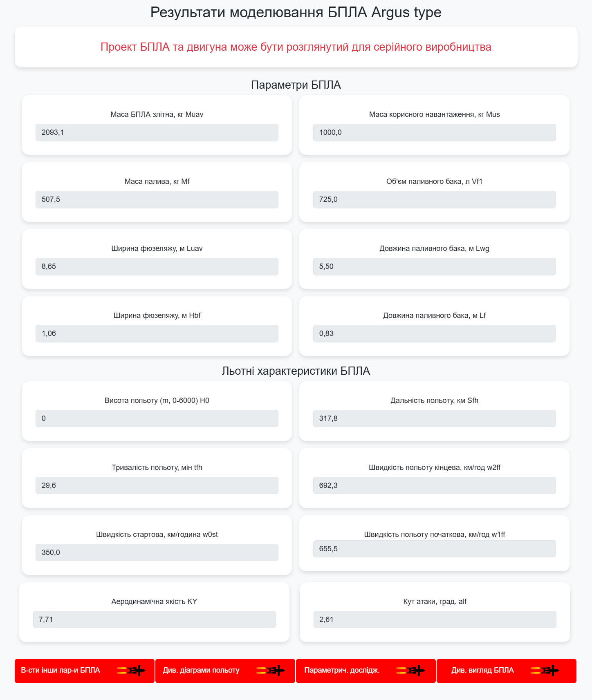Image resolution: width=592 pixels, height=700 pixels.
Task: Click flight duration tfh field
Action: [x=157, y=486]
